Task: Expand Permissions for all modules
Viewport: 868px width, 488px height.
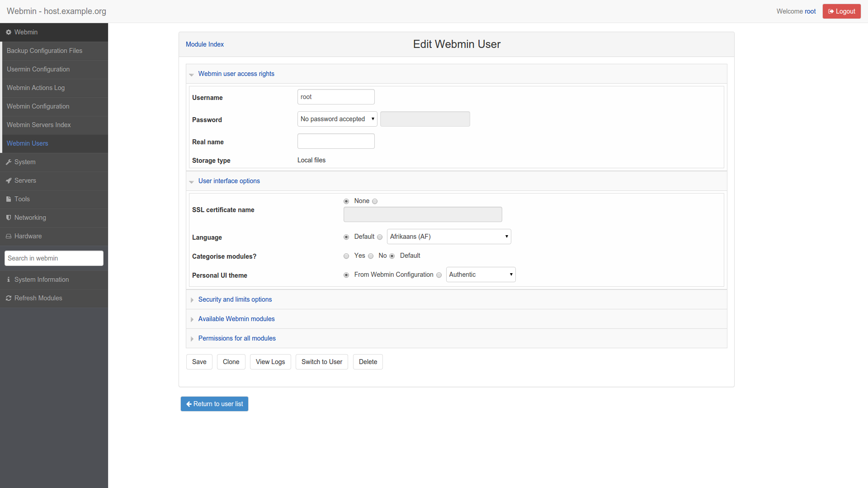Action: (237, 338)
